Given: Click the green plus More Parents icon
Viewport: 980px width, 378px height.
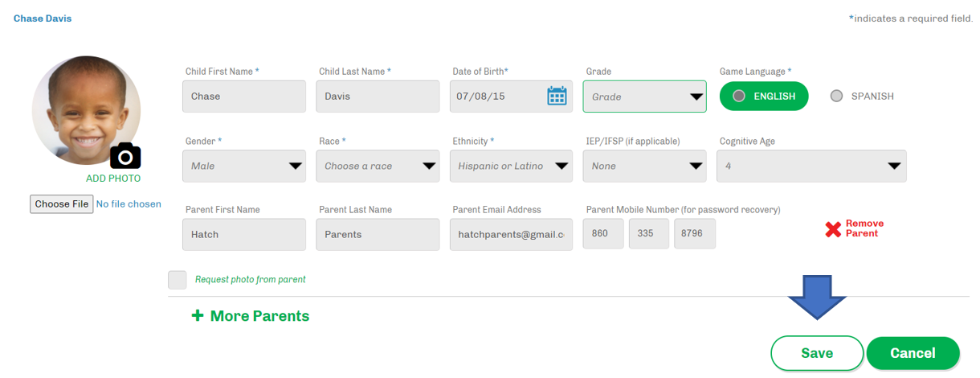Looking at the screenshot, I should coord(198,316).
